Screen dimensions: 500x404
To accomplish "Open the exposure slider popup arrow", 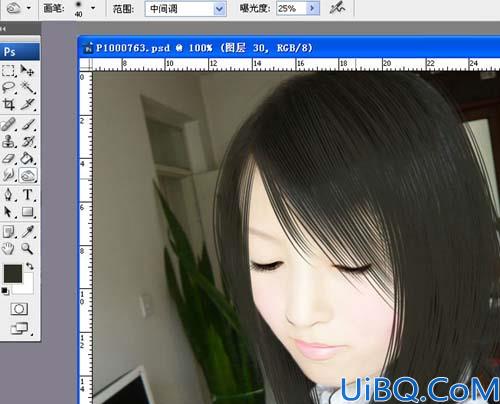I will pos(312,8).
